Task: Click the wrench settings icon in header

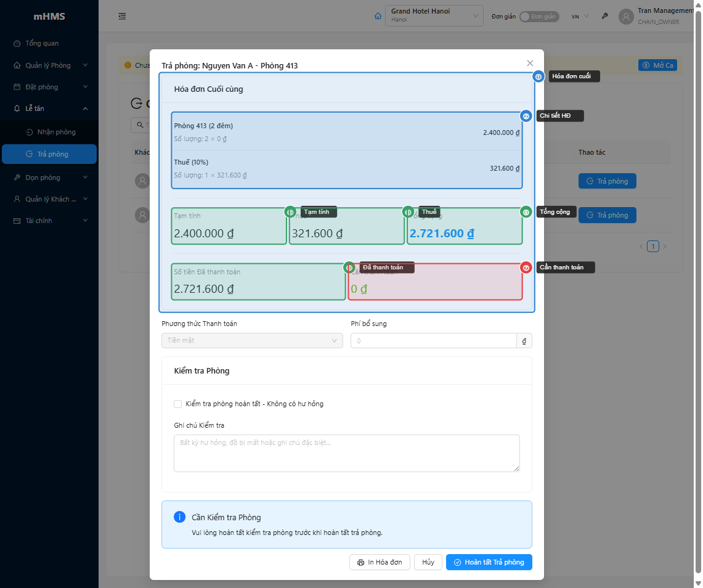Action: 605,16
